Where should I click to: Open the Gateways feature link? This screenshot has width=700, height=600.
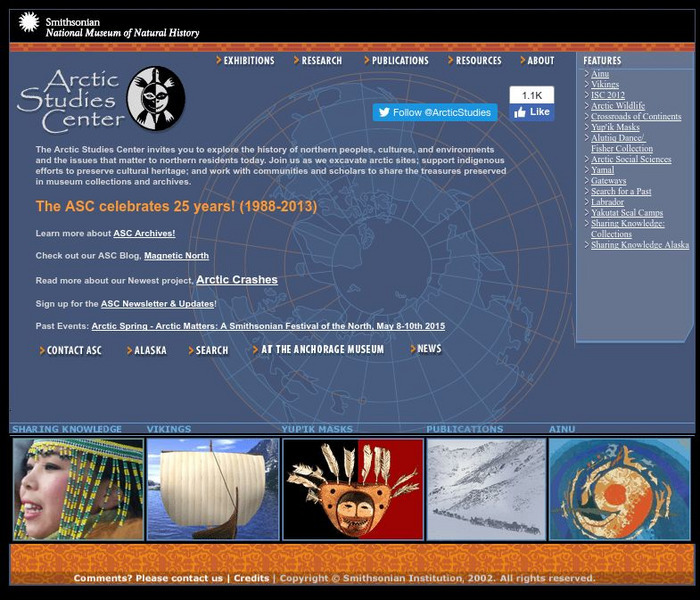(608, 181)
